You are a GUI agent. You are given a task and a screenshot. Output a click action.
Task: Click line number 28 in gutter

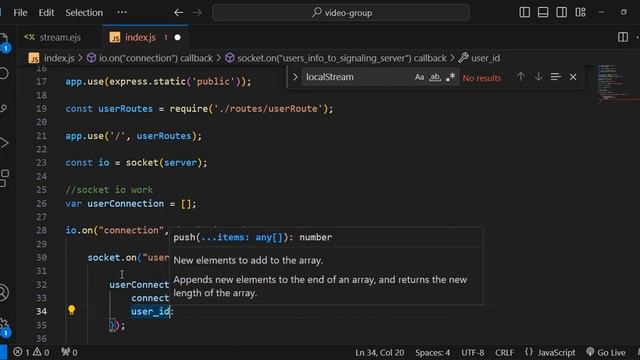41,230
